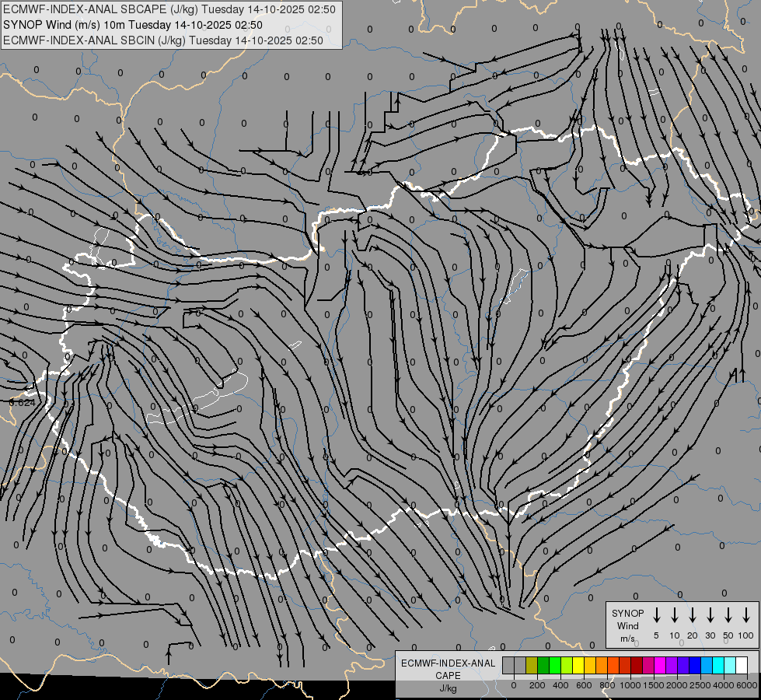Click the '6000' tick label on the CAPE scale

coord(747,685)
